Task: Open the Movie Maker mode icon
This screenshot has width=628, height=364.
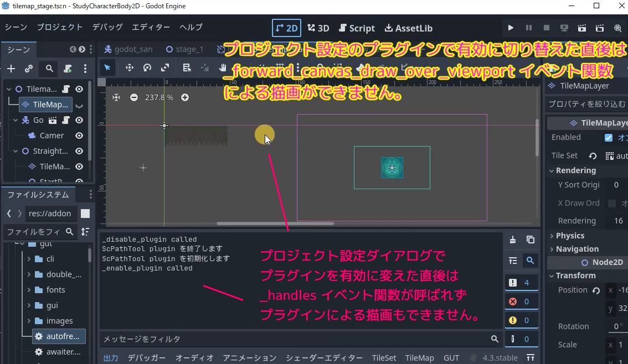Action: point(617,28)
